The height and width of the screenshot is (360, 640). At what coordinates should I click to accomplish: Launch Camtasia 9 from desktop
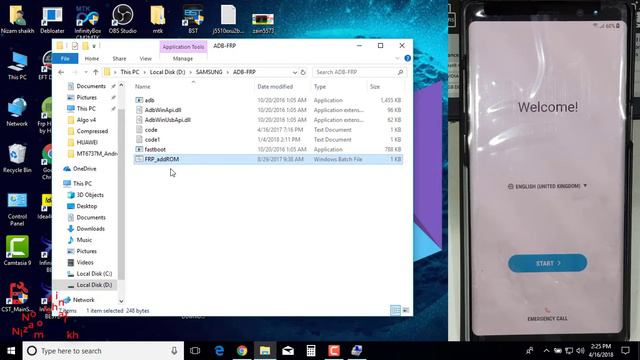coord(17,250)
